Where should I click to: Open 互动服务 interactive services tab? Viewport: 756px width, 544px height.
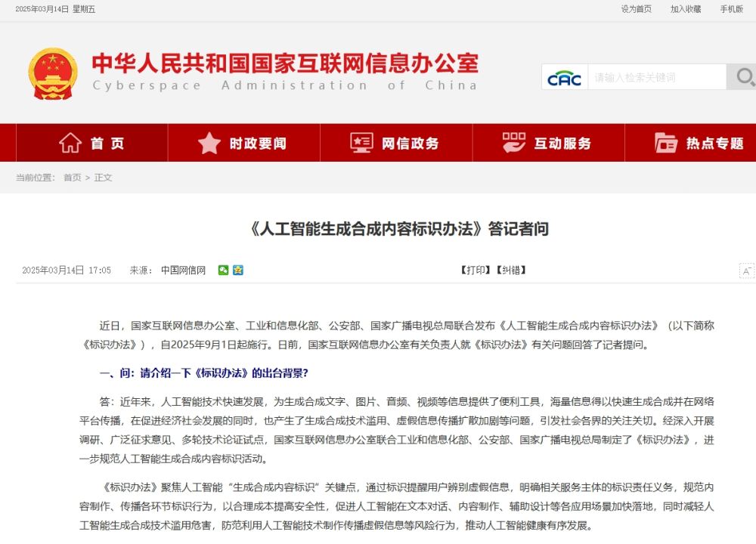pyautogui.click(x=547, y=143)
